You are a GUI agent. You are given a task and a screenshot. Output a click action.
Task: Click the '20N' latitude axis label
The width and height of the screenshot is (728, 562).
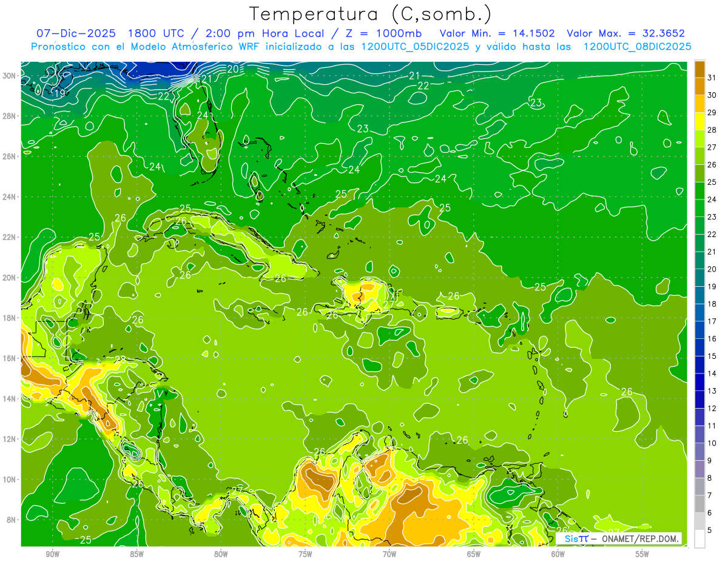click(8, 278)
